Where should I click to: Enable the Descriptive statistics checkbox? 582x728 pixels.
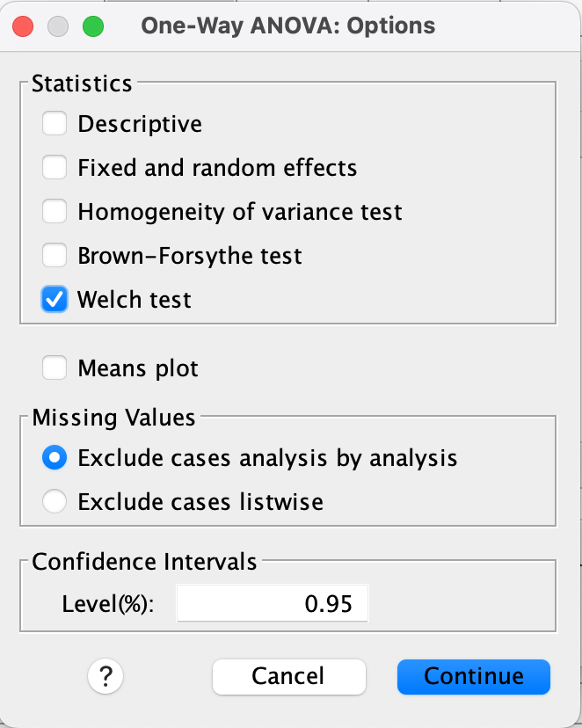(55, 124)
